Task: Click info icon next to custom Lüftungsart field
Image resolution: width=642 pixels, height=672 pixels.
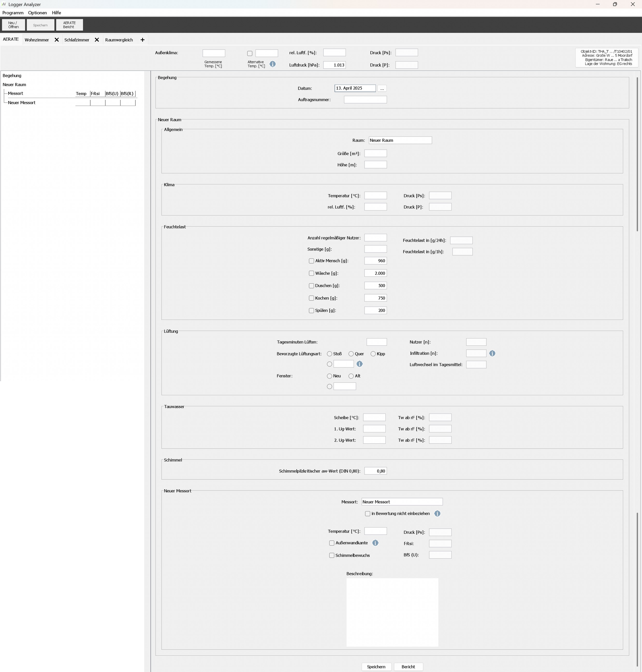Action: coord(359,364)
